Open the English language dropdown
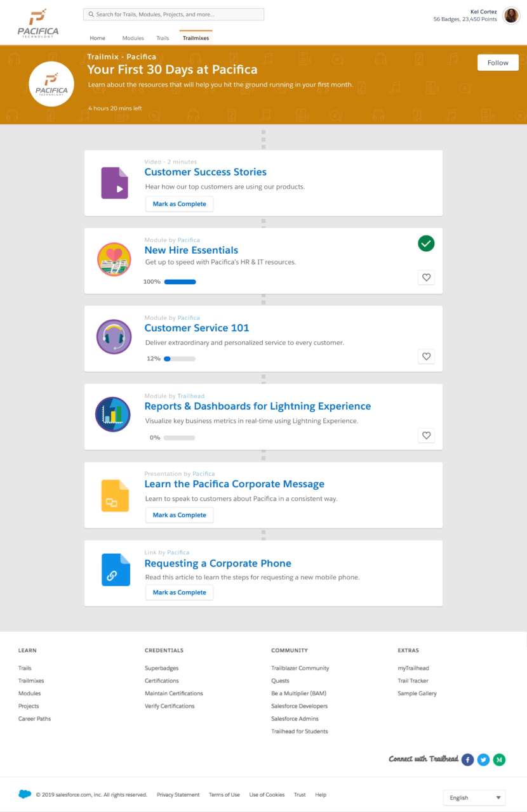Image resolution: width=527 pixels, height=812 pixels. [x=474, y=797]
